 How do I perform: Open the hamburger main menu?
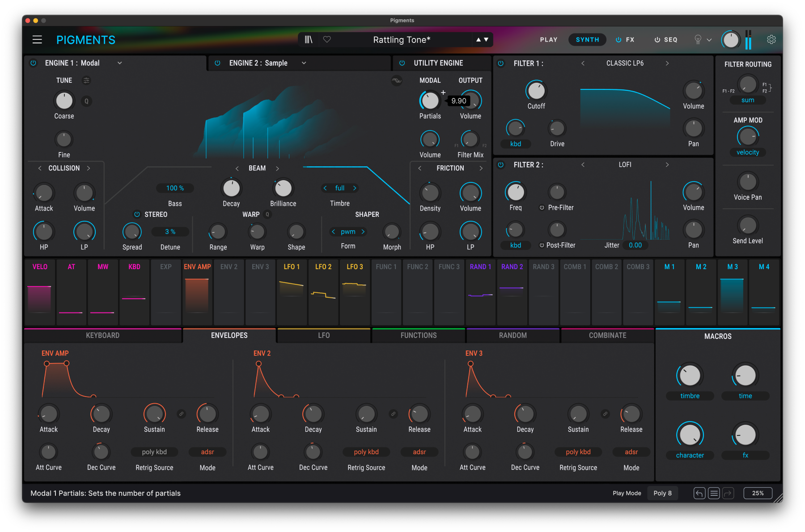click(37, 40)
